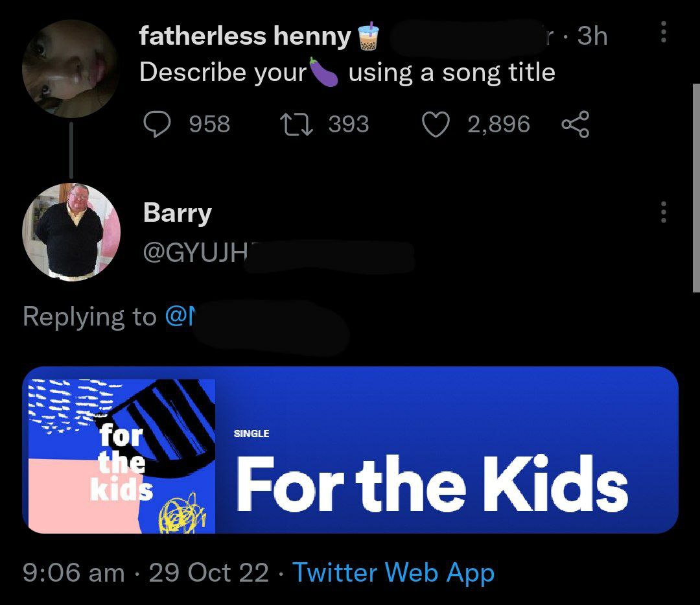Viewport: 700px width, 605px height.
Task: Click the retweet arrows icon
Action: click(296, 125)
